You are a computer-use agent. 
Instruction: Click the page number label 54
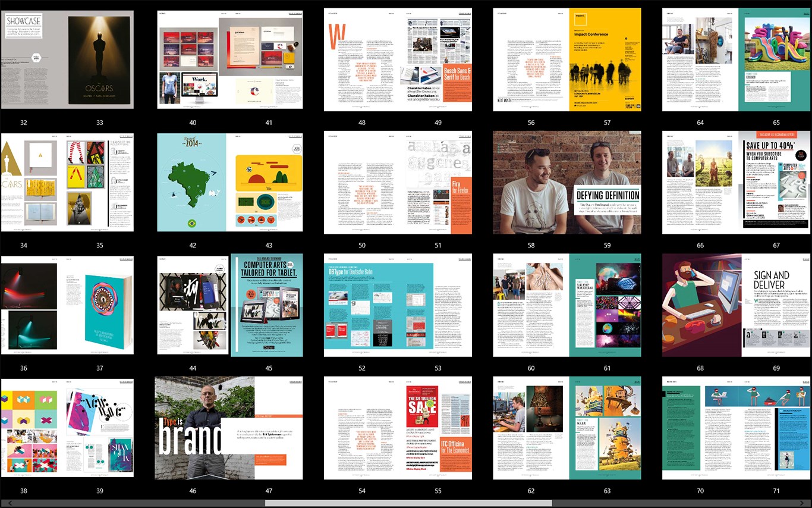362,491
